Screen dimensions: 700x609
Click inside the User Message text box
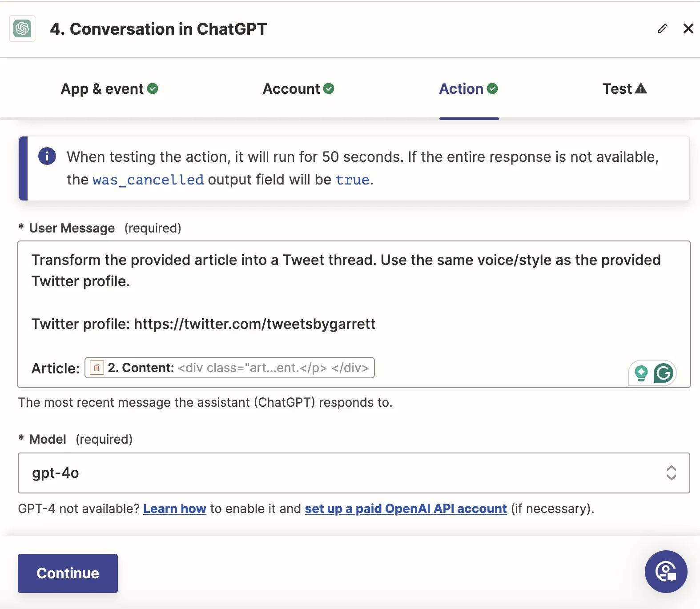pos(354,314)
